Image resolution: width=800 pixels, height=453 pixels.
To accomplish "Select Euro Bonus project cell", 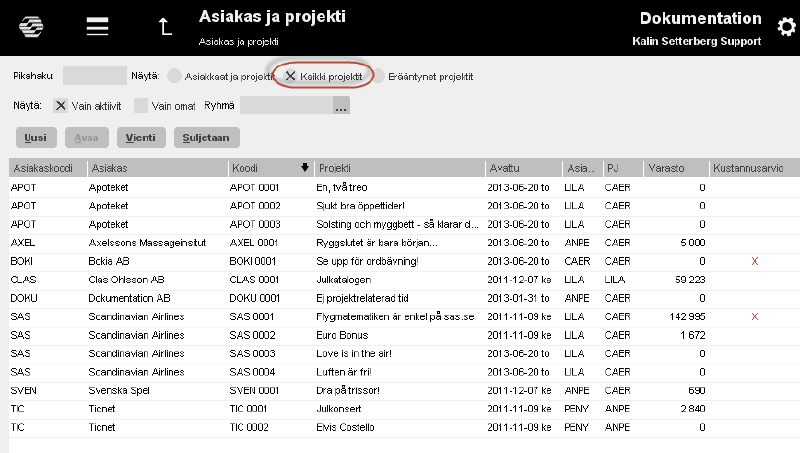I will (x=342, y=335).
